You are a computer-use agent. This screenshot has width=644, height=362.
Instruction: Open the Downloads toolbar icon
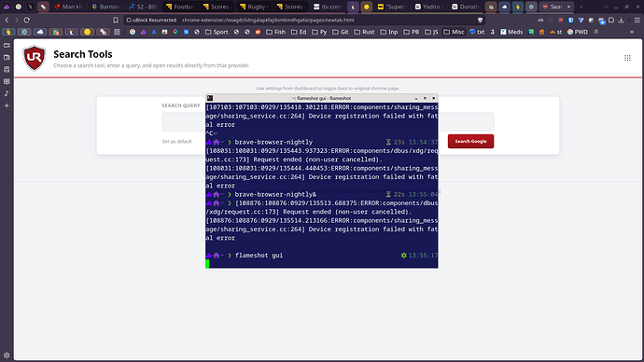pyautogui.click(x=622, y=20)
